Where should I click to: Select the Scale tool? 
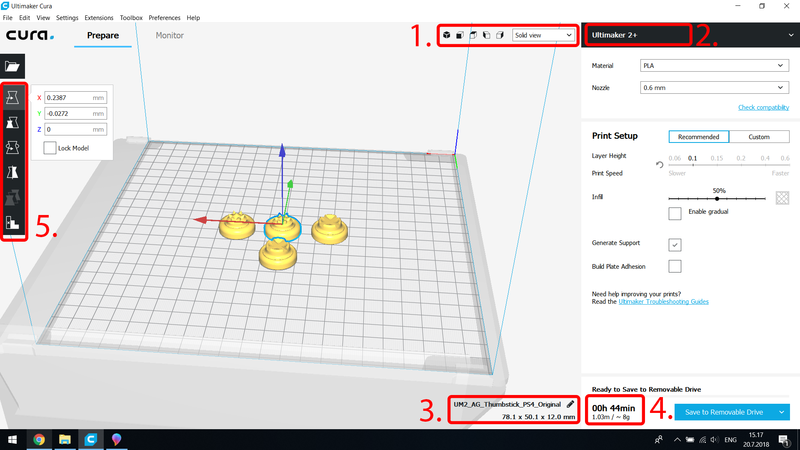[13, 122]
